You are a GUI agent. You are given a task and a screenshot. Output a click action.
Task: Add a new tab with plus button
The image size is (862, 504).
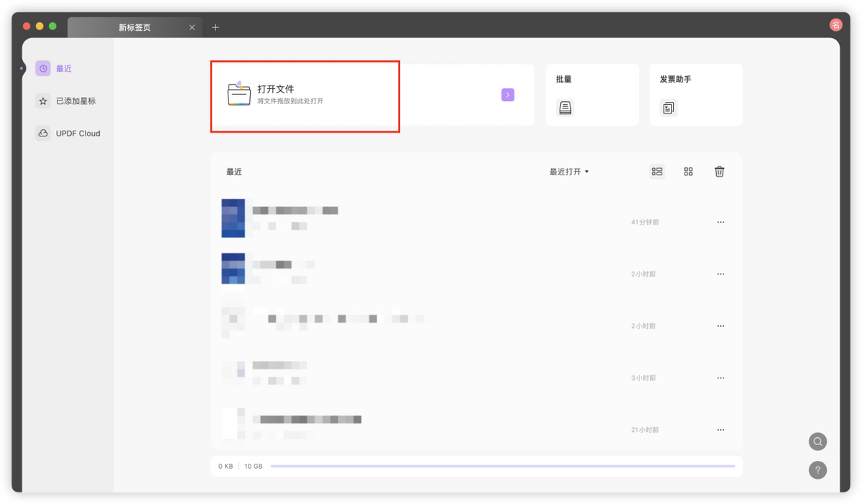tap(215, 27)
